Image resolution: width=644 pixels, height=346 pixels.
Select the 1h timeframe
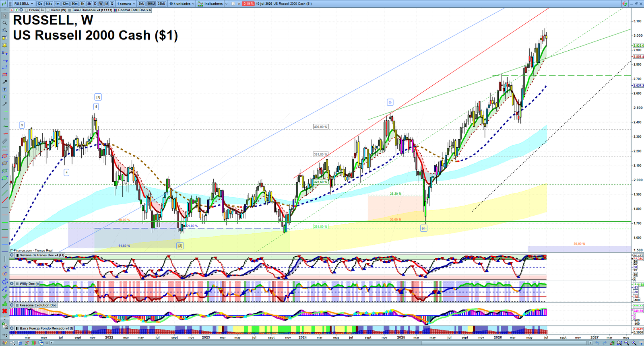coord(83,4)
